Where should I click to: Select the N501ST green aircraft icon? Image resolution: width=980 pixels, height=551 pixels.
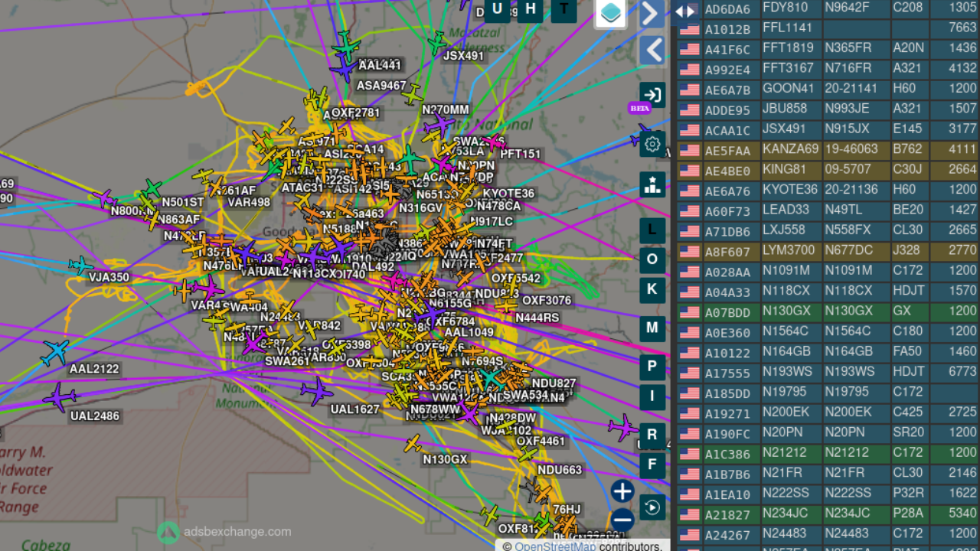[x=152, y=188]
